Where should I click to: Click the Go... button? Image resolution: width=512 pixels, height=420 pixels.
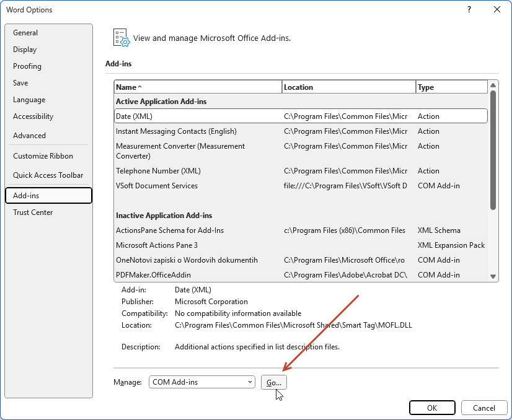(274, 382)
